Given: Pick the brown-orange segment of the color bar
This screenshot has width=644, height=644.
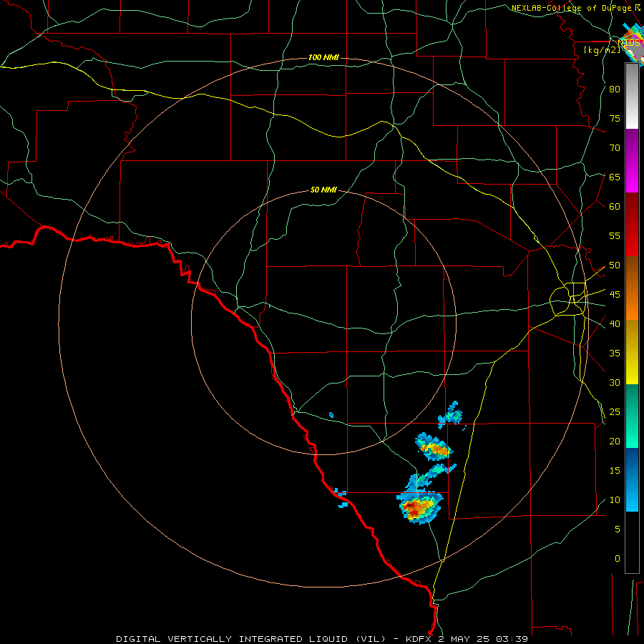Looking at the screenshot, I should tap(632, 288).
